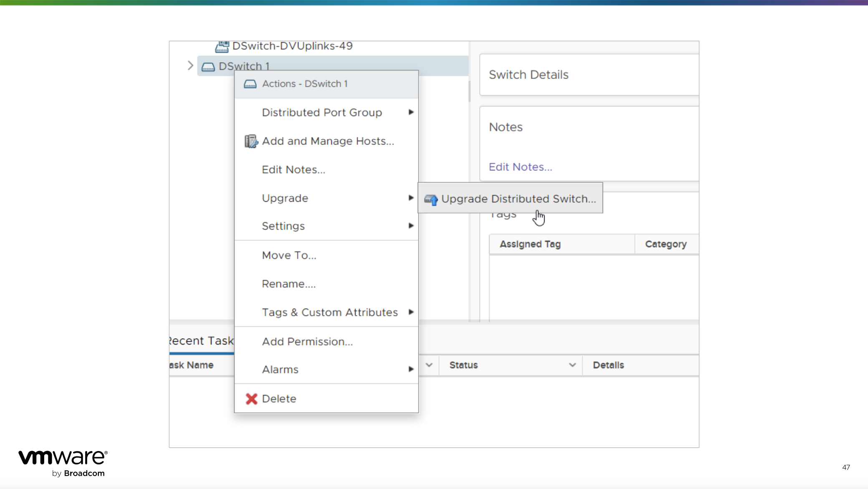Image resolution: width=868 pixels, height=489 pixels.
Task: Click the Add and Manage Hosts icon
Action: [251, 141]
